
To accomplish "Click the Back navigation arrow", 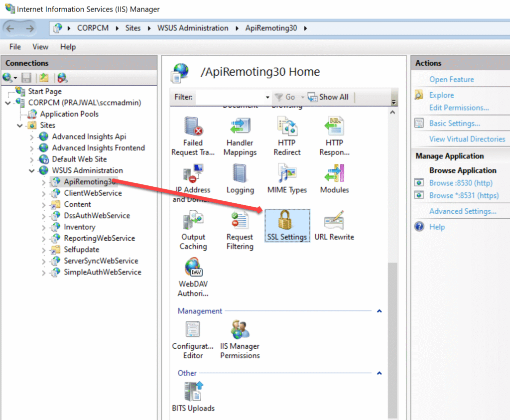I will tap(10, 28).
